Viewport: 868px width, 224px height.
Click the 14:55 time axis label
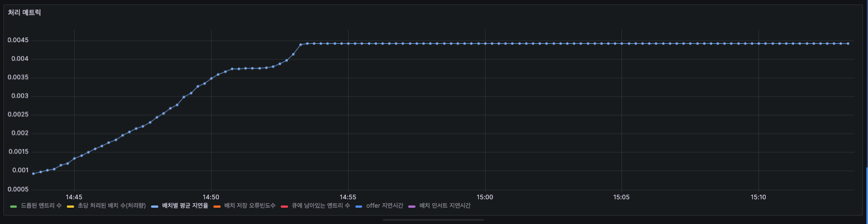348,197
